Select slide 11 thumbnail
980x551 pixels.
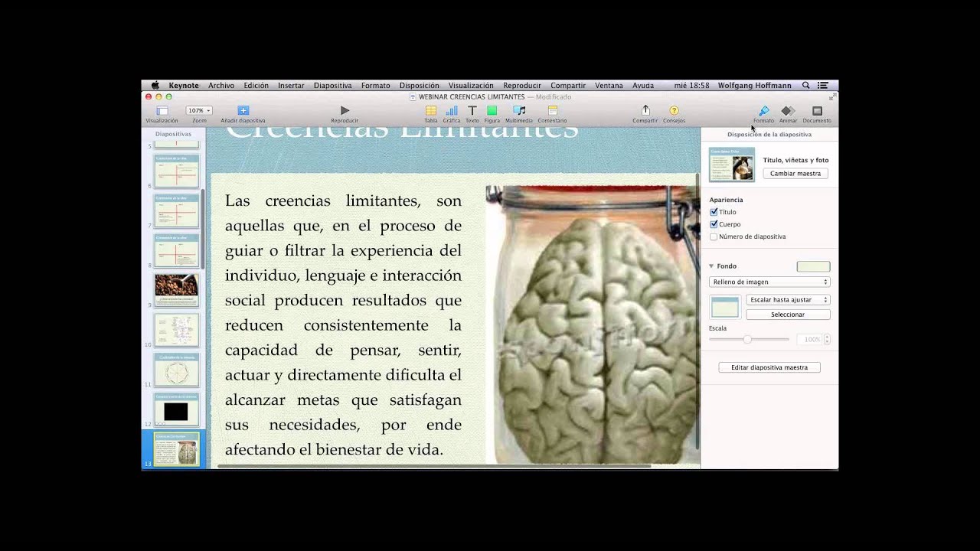coord(177,370)
